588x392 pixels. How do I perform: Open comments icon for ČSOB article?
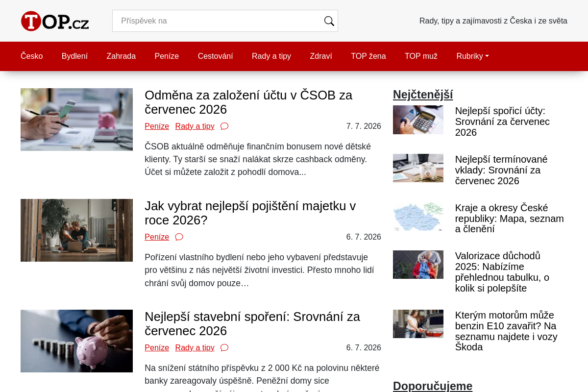click(x=224, y=126)
